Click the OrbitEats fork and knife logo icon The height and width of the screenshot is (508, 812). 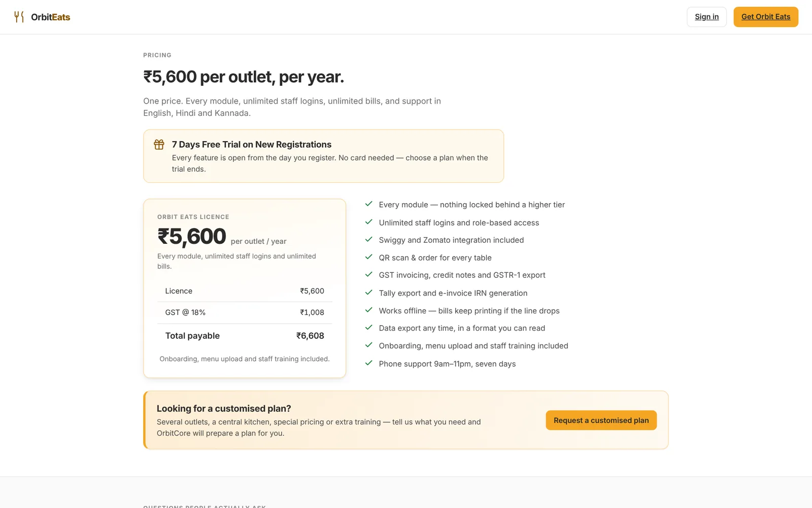point(19,17)
